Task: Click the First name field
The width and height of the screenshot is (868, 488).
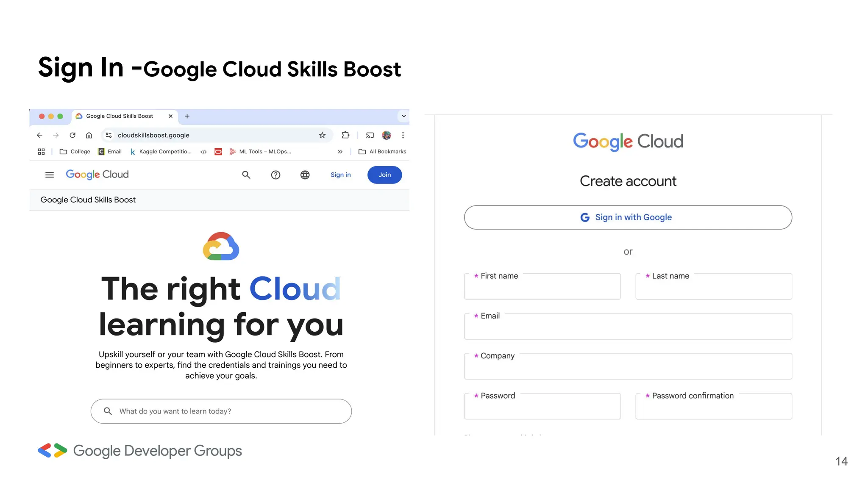Action: (x=542, y=286)
